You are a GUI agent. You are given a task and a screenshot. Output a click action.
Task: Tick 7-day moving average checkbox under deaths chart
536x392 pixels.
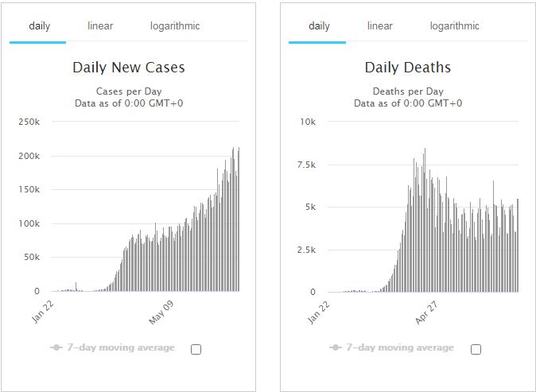[x=476, y=349]
